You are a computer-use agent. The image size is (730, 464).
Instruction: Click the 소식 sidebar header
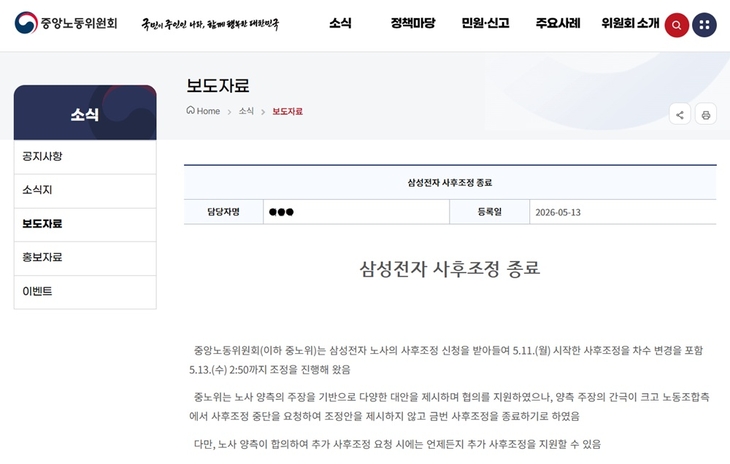(85, 113)
